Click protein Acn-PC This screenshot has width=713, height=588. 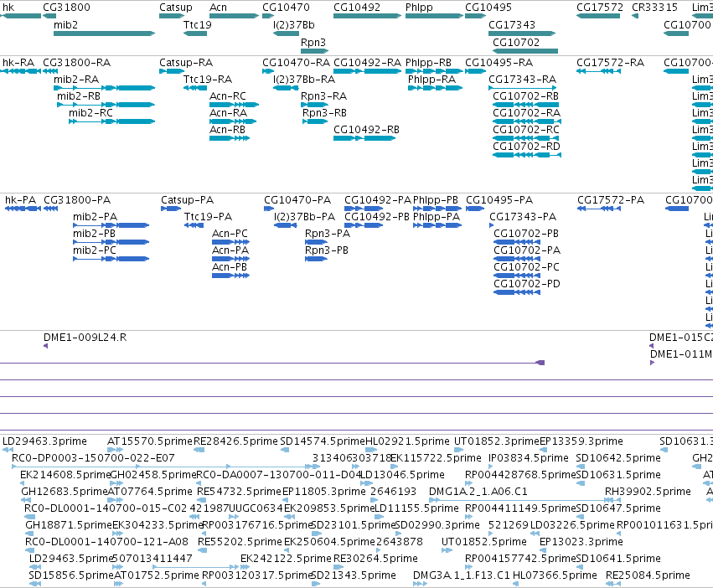(x=231, y=242)
